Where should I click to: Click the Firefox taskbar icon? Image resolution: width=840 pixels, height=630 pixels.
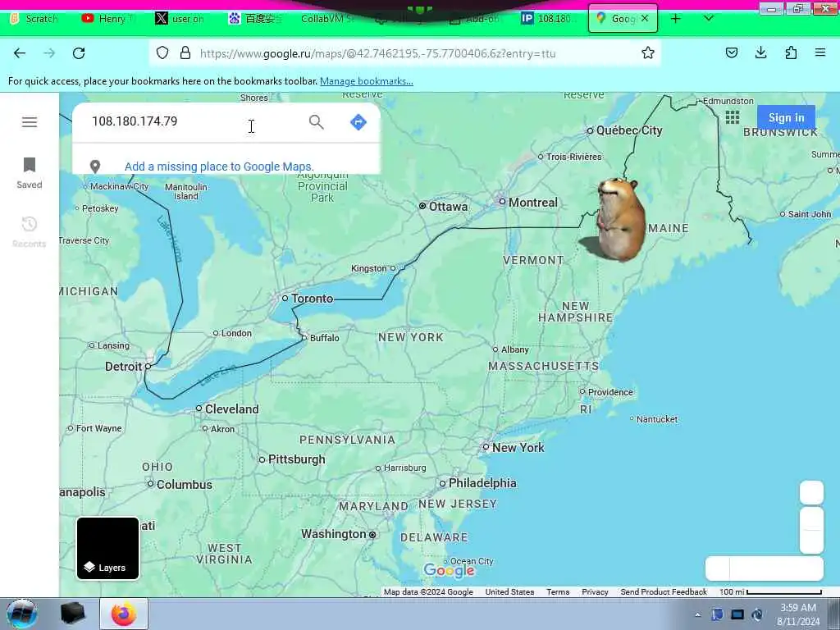(124, 614)
